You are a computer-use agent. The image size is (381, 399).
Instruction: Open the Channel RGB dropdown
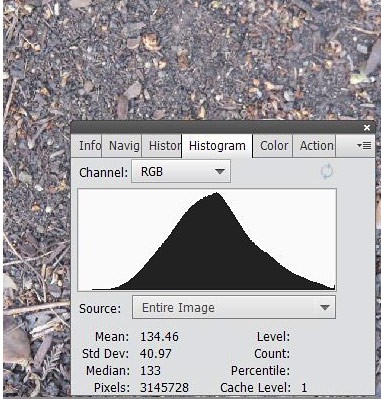pos(181,171)
